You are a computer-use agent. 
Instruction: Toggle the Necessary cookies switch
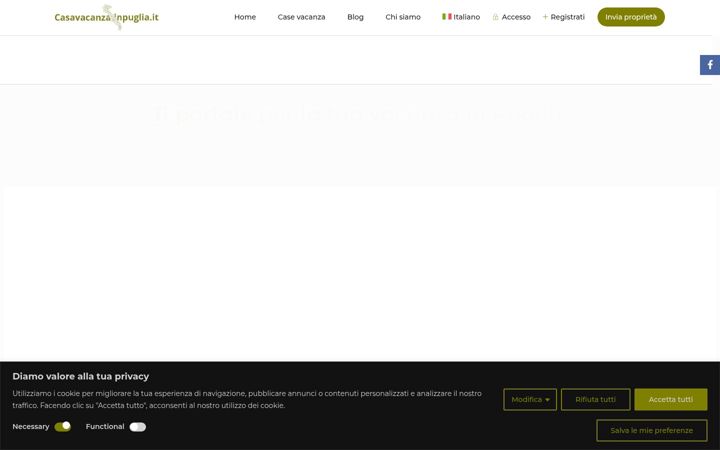tap(62, 427)
